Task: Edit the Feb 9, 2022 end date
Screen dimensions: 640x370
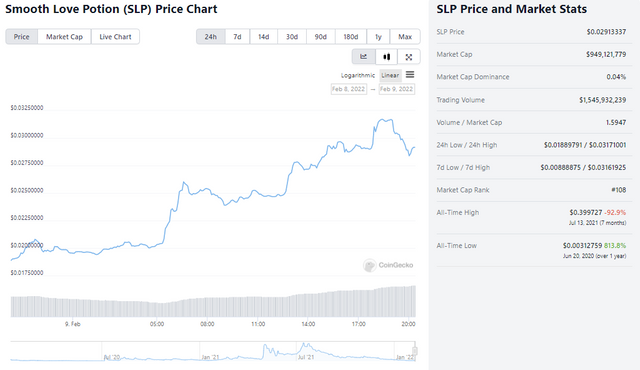Action: click(397, 89)
